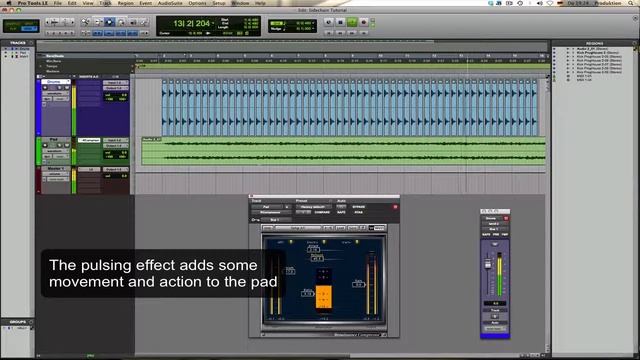This screenshot has height=360, width=640.
Task: Toggle the Electro release mode in compressor
Action: pyautogui.click(x=324, y=242)
